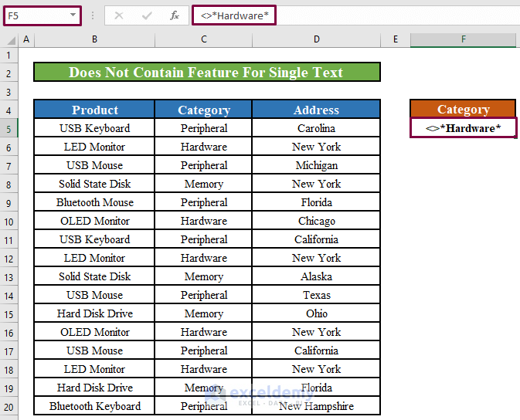
Task: Select row 20 header
Action: point(8,407)
